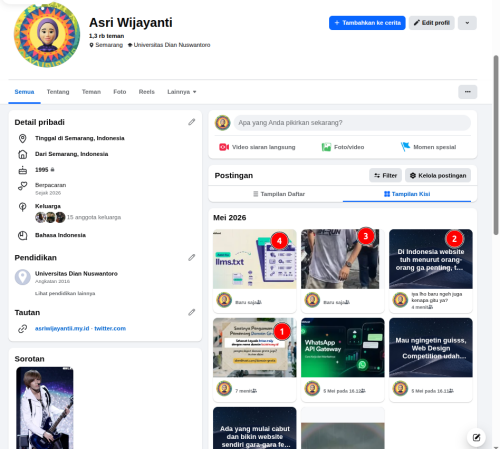Click the Apa yang Anda pikirkan sekarang field
This screenshot has height=449, width=500.
(x=352, y=123)
